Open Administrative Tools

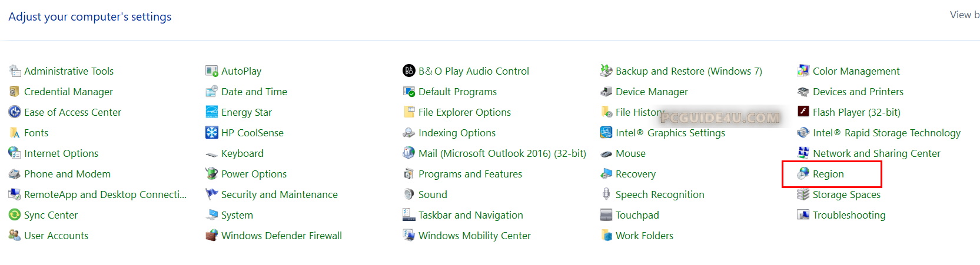(x=68, y=71)
